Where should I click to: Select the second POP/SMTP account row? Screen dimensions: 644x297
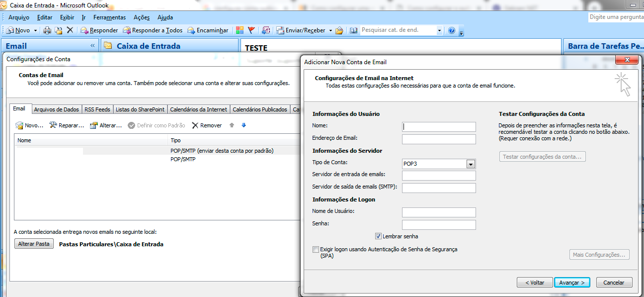click(x=158, y=159)
